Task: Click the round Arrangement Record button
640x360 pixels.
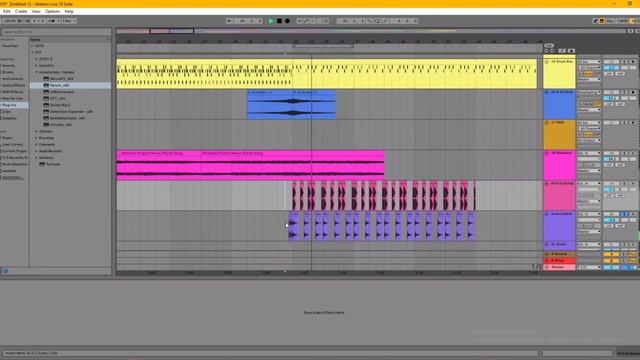Action: pos(287,21)
